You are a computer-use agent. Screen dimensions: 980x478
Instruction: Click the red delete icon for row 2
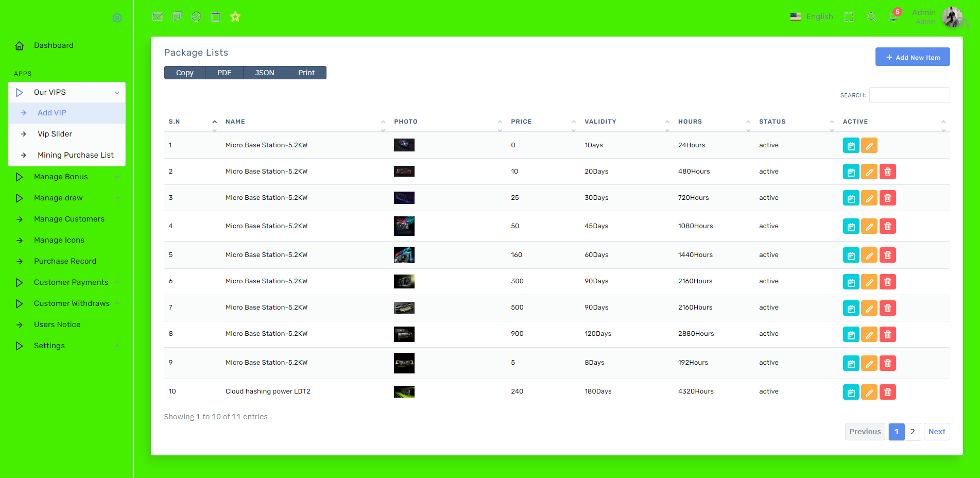(x=887, y=172)
